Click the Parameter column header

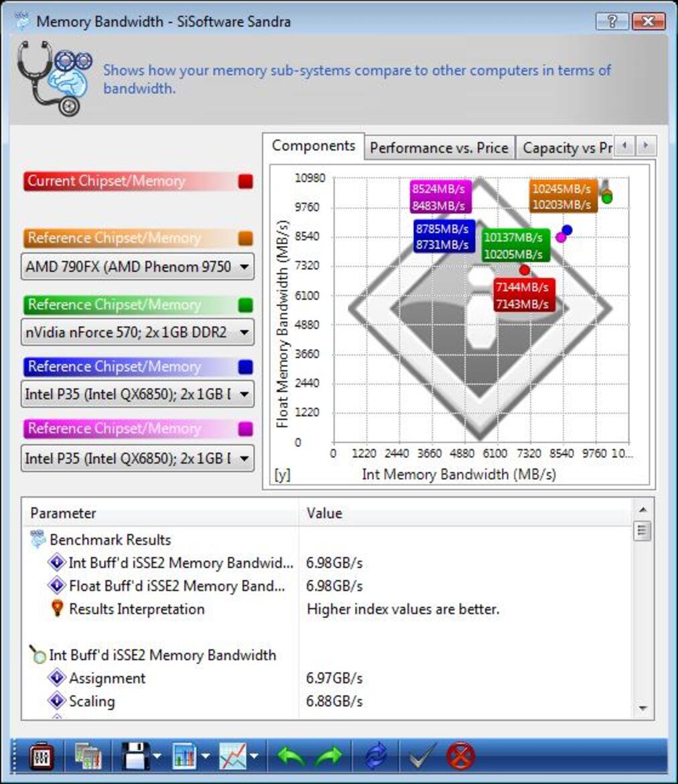[161, 513]
